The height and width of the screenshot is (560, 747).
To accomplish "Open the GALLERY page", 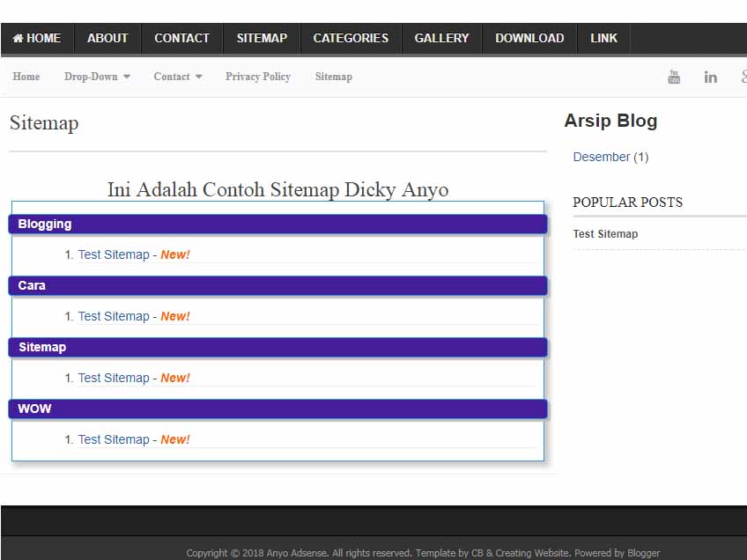I will pyautogui.click(x=441, y=38).
